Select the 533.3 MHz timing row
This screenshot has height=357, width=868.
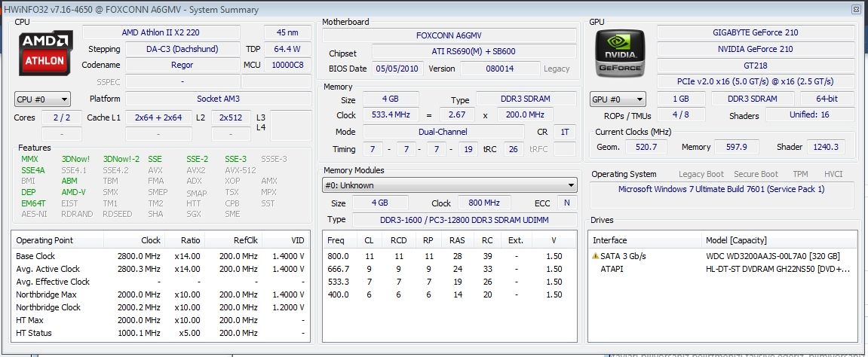449,282
